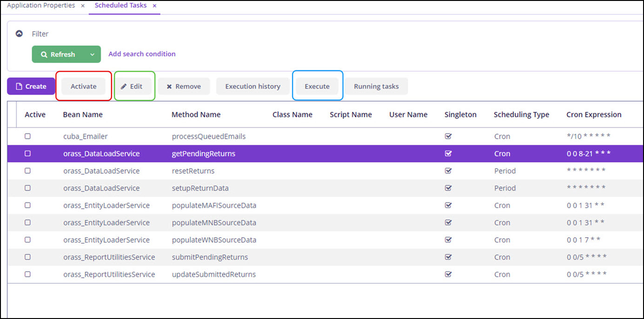
Task: Toggle Active checkbox for cuba_Emailer row
Action: [x=27, y=136]
